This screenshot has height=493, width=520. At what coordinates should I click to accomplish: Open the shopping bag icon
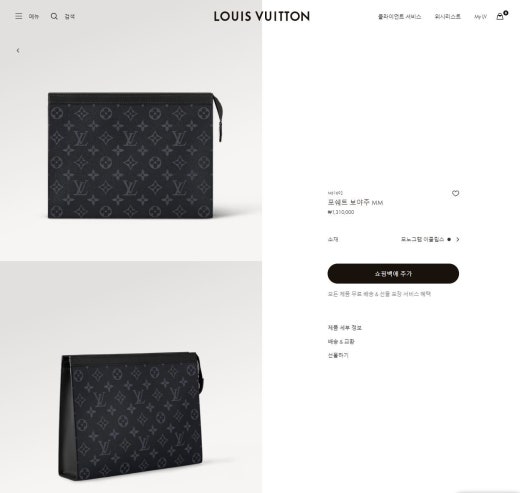pyautogui.click(x=500, y=16)
